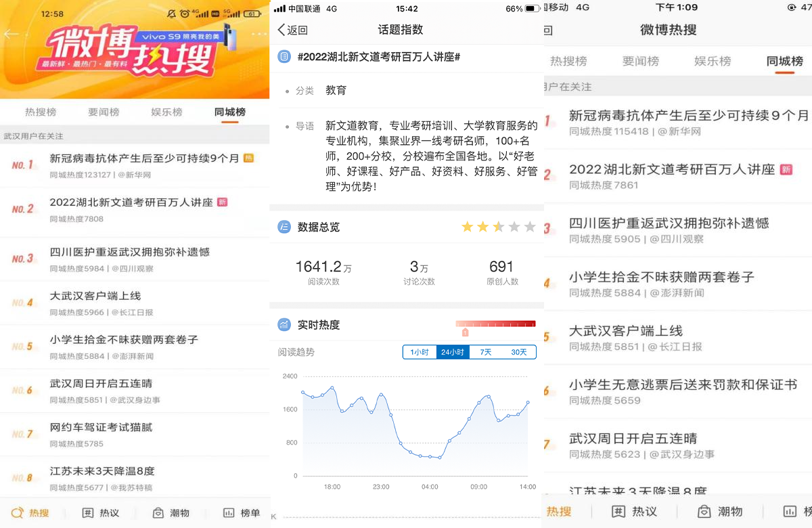Click the 实时热度 blue chart icon
Screen dimensions: 812x528
284,325
